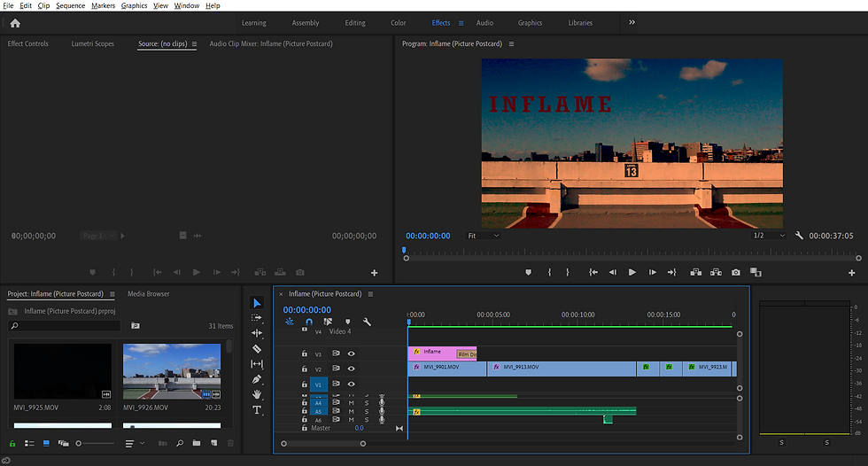Open the Home screen icon
This screenshot has height=466, width=868.
(x=15, y=23)
